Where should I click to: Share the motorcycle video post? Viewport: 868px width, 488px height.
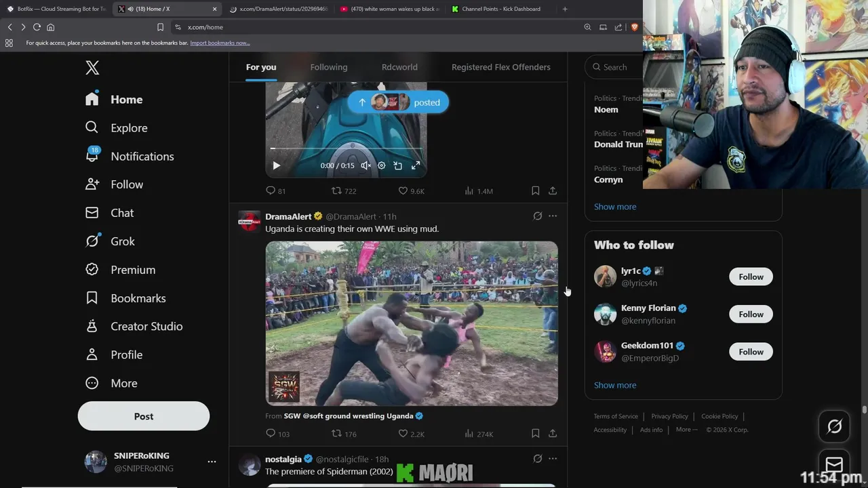pyautogui.click(x=553, y=191)
